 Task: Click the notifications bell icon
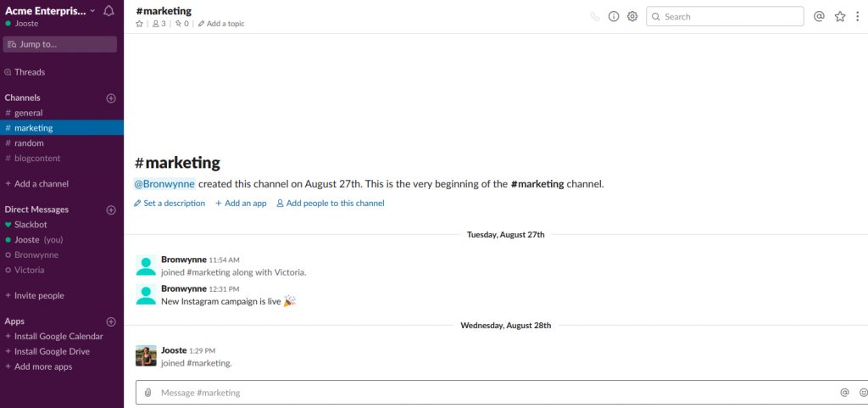[x=108, y=10]
